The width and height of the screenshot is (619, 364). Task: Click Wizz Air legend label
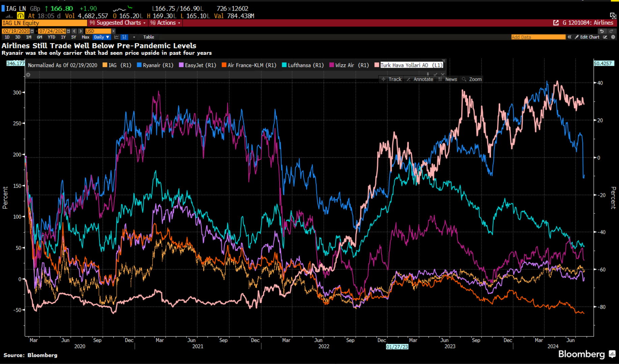tap(352, 65)
